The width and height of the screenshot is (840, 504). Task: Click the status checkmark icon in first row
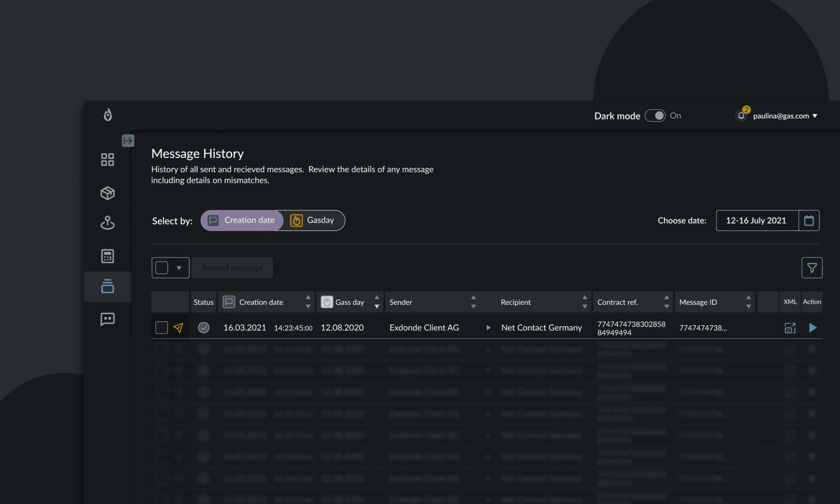tap(203, 328)
